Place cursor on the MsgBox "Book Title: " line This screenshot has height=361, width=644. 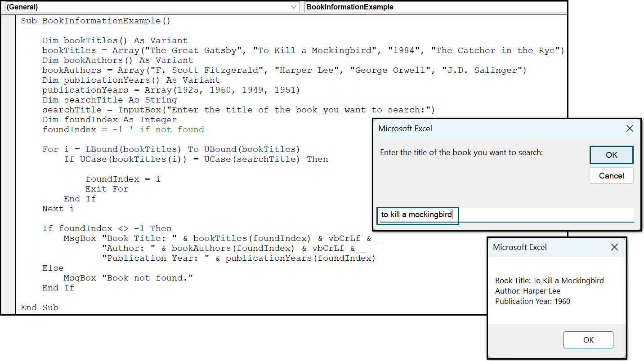tap(223, 238)
